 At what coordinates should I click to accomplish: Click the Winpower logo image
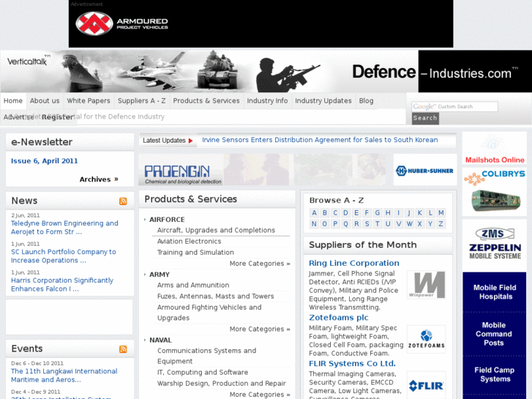click(x=427, y=285)
